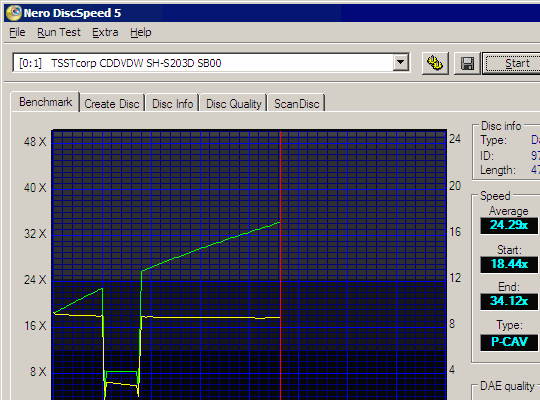Switch to the ScanDisc tab
Screen dimensions: 540x400
pyautogui.click(x=297, y=104)
